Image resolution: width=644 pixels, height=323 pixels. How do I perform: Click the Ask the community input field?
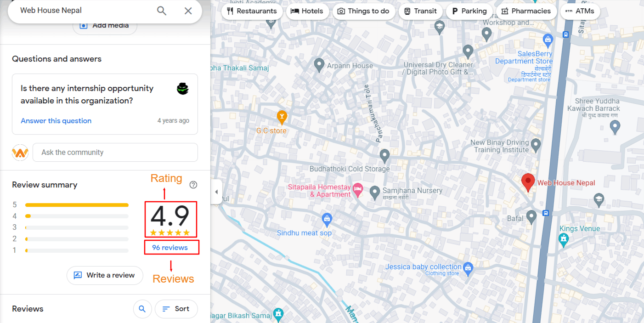[x=115, y=153]
